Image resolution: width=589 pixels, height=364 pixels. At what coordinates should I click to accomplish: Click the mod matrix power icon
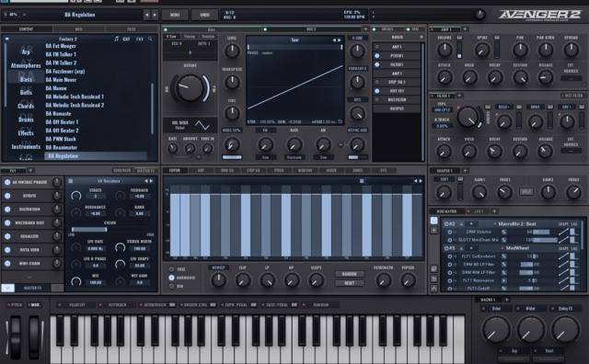(x=433, y=221)
